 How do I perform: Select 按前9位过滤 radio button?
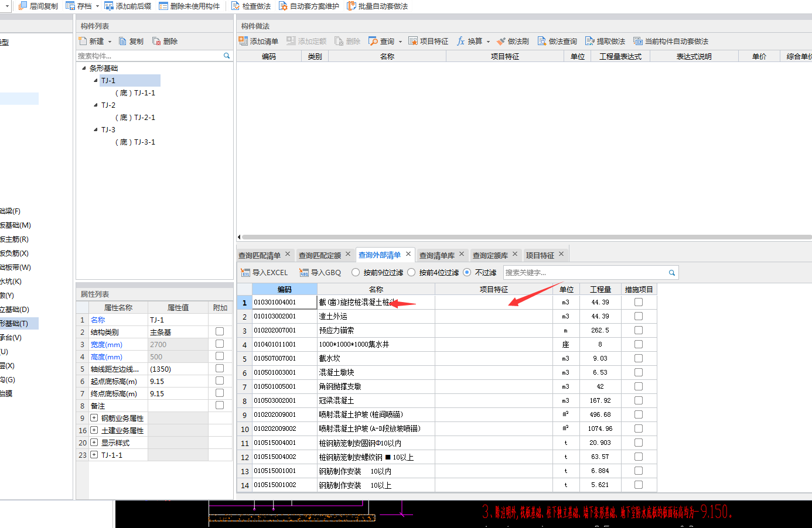[x=356, y=272]
